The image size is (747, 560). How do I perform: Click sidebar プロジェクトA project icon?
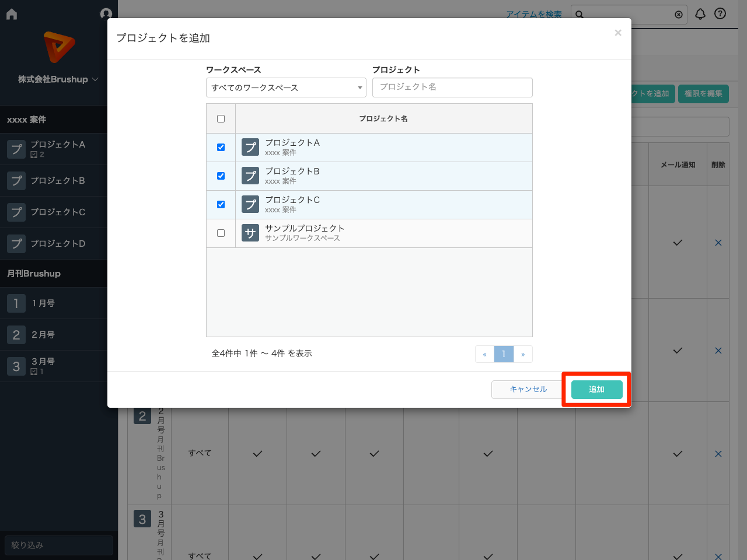(16, 149)
